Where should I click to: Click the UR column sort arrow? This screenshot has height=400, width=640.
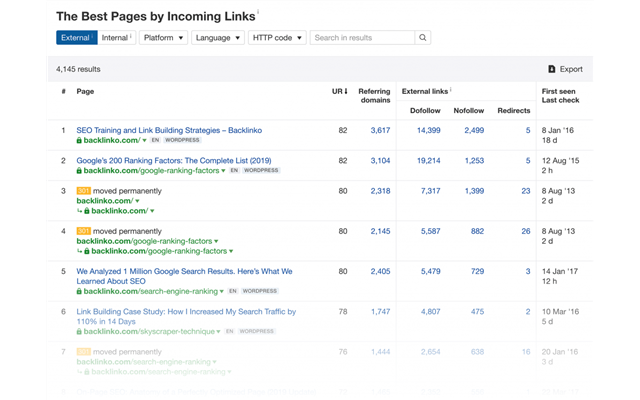point(347,92)
